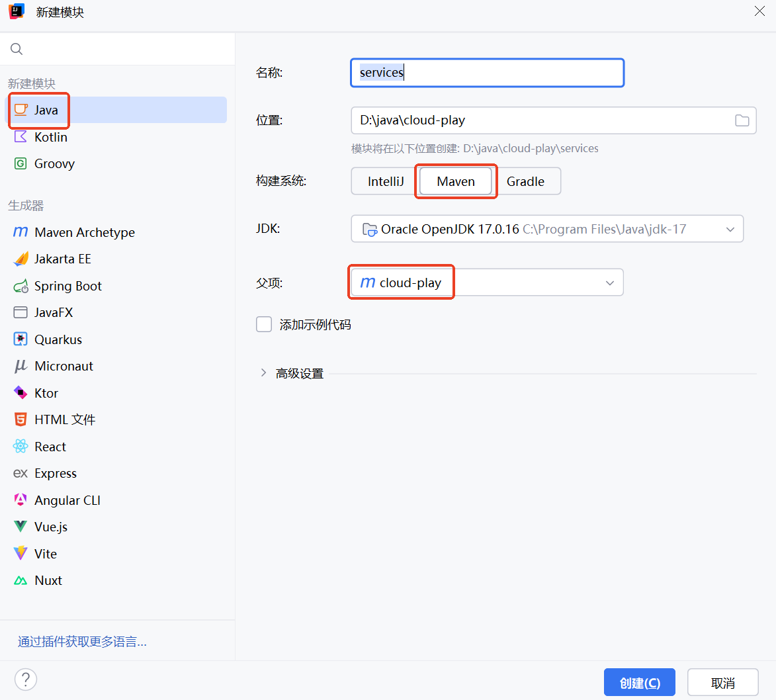776x700 pixels.
Task: Select the Java cup icon
Action: click(21, 110)
